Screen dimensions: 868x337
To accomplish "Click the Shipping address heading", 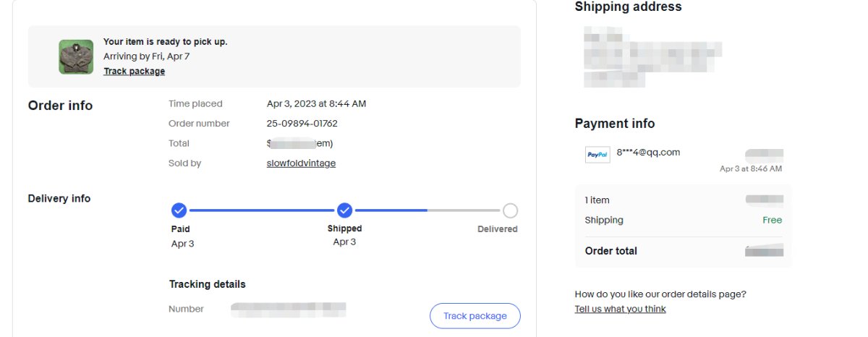I will tap(628, 7).
